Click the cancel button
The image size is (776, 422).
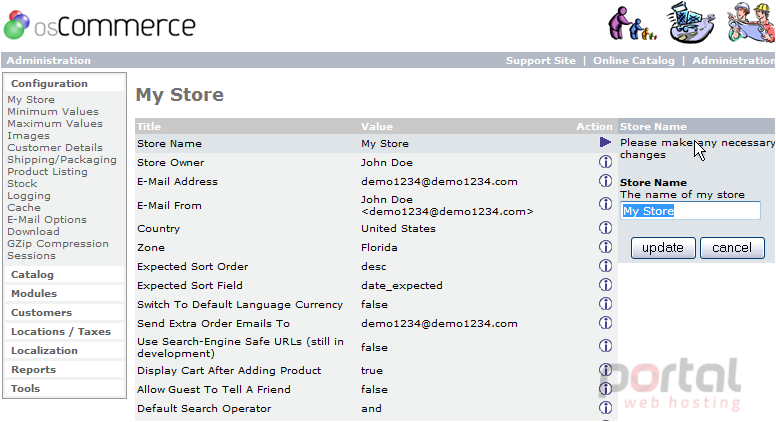pos(732,247)
